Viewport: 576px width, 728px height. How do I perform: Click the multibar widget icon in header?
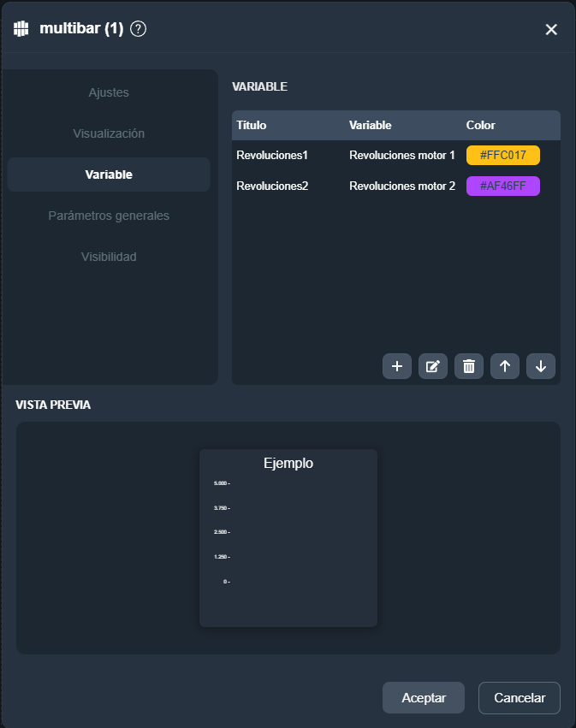pos(21,29)
